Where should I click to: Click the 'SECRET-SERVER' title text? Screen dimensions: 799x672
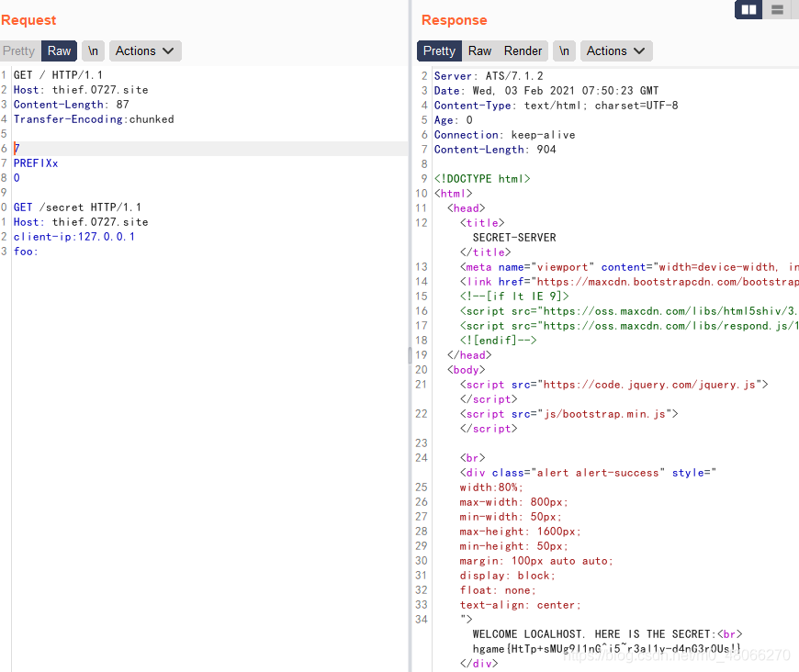pos(514,238)
